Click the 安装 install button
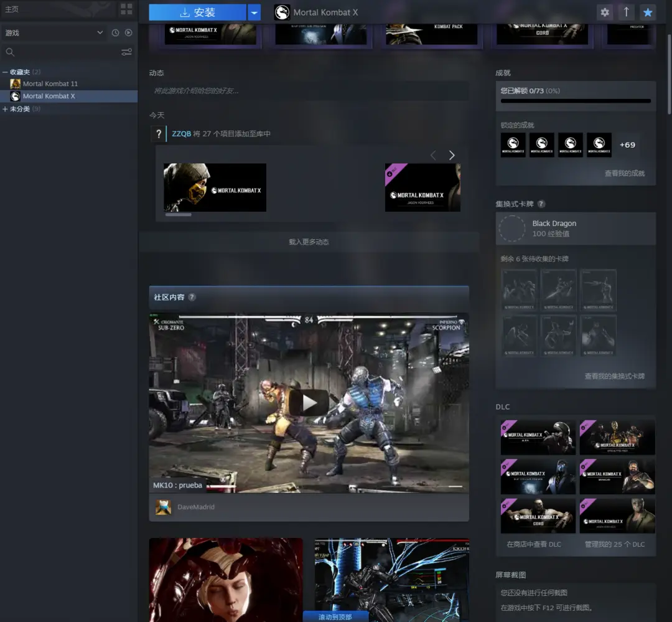 tap(198, 13)
